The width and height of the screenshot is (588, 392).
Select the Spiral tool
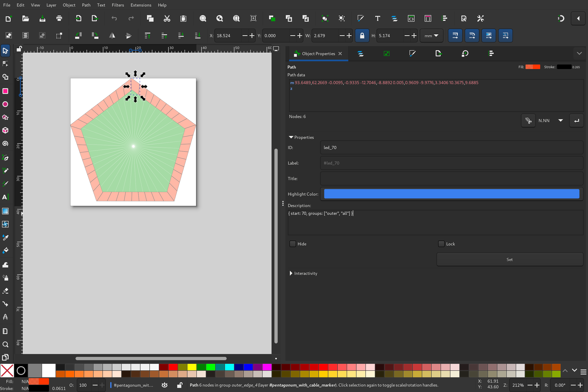tap(5, 144)
